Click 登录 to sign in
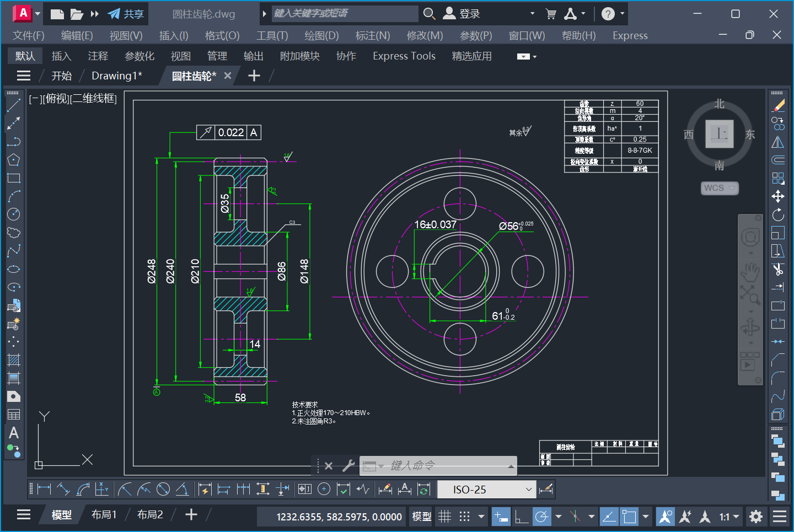 pos(469,14)
